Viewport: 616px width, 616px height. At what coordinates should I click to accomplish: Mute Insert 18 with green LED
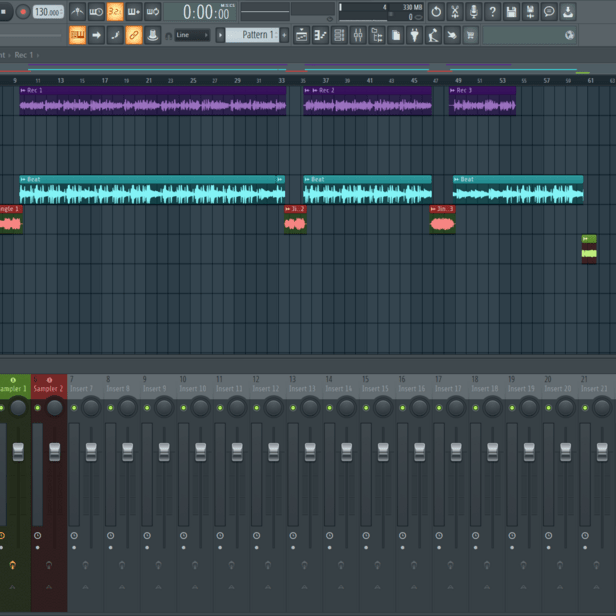pyautogui.click(x=475, y=408)
